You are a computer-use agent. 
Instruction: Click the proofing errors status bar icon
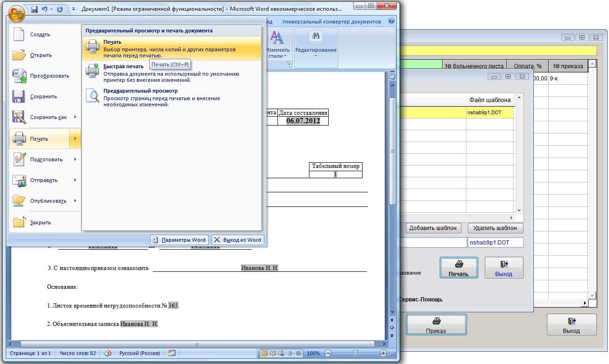108,353
